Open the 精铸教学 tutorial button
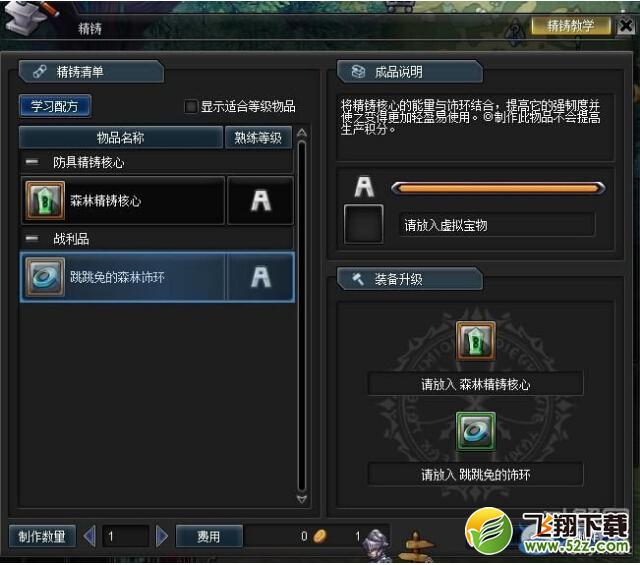The height and width of the screenshot is (565, 640). [x=571, y=26]
